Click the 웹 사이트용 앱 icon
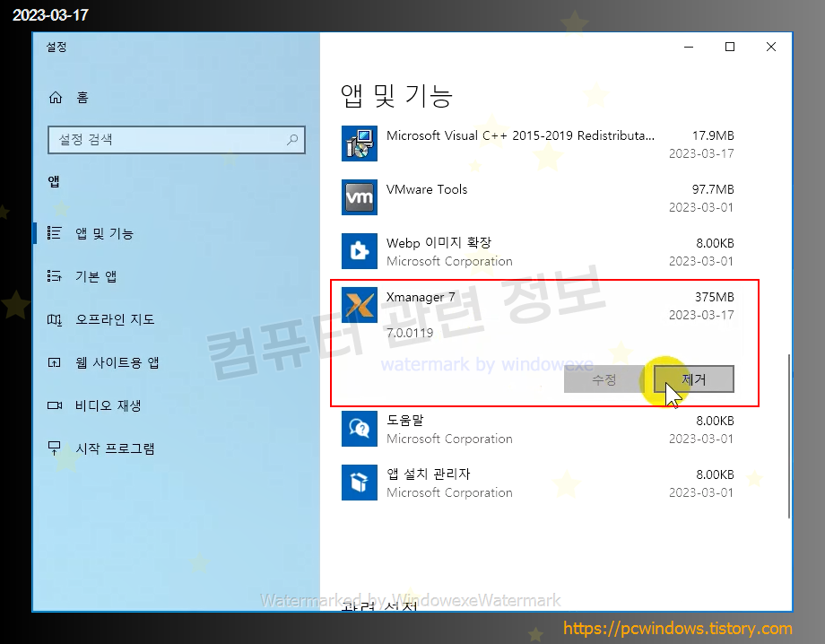This screenshot has height=644, width=825. [x=54, y=362]
